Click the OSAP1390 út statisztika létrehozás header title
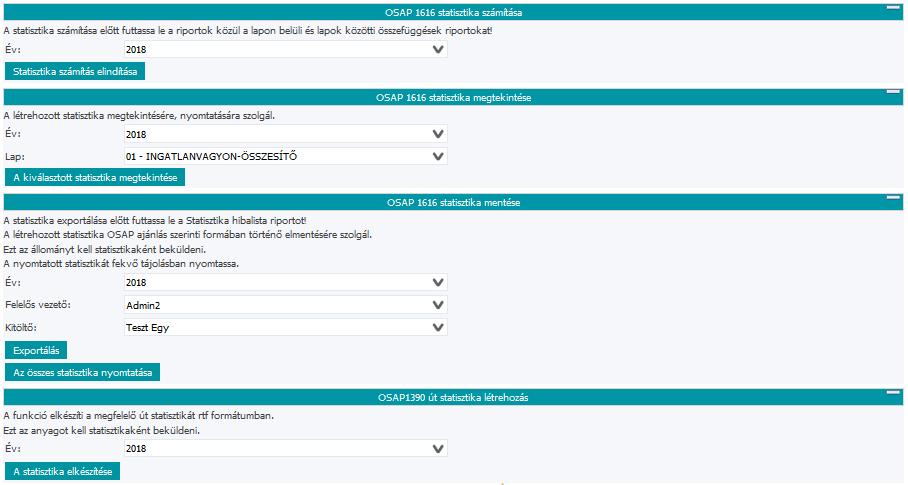The width and height of the screenshot is (908, 485). click(x=453, y=398)
